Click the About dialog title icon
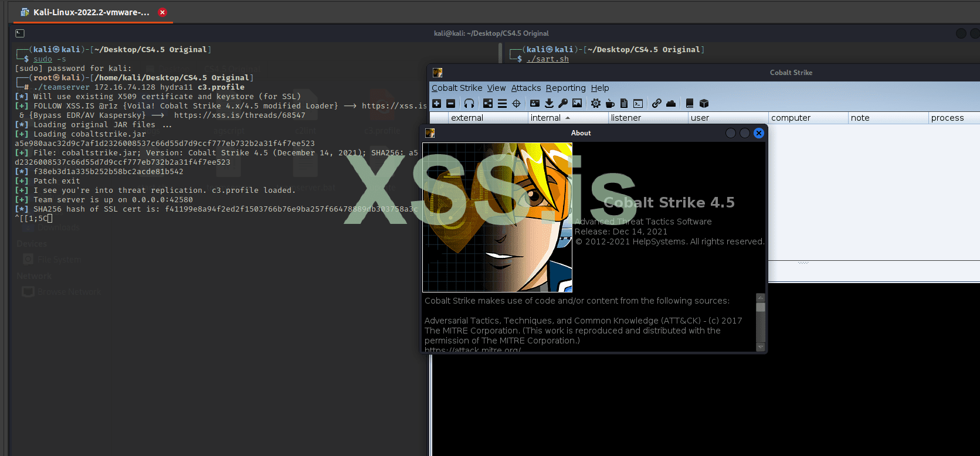 430,133
